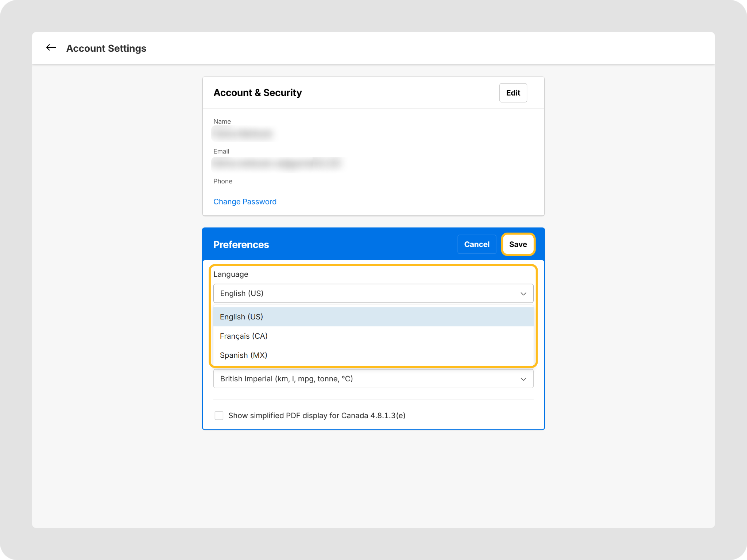Click the Preferences section header

[x=241, y=245]
